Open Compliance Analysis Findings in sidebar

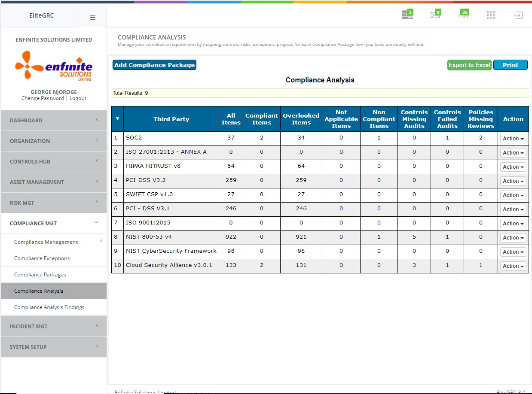pos(54,307)
